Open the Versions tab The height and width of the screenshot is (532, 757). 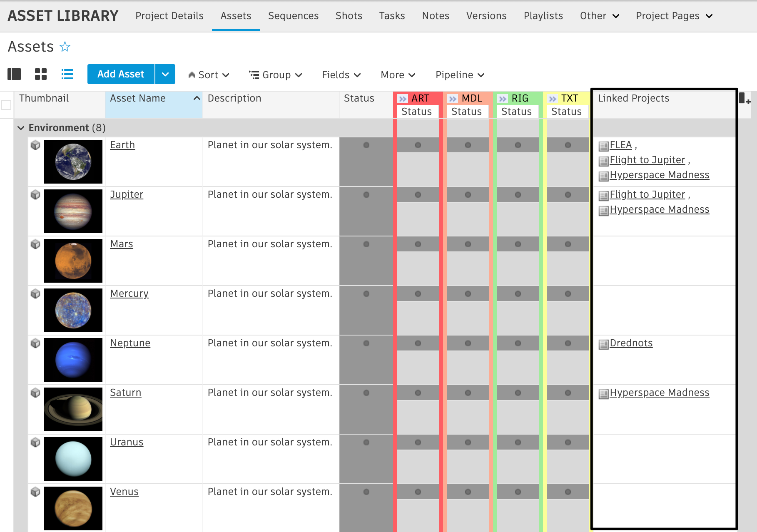(x=486, y=16)
